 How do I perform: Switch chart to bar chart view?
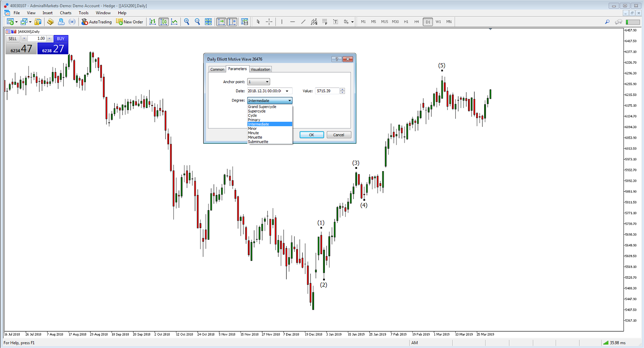coord(153,22)
